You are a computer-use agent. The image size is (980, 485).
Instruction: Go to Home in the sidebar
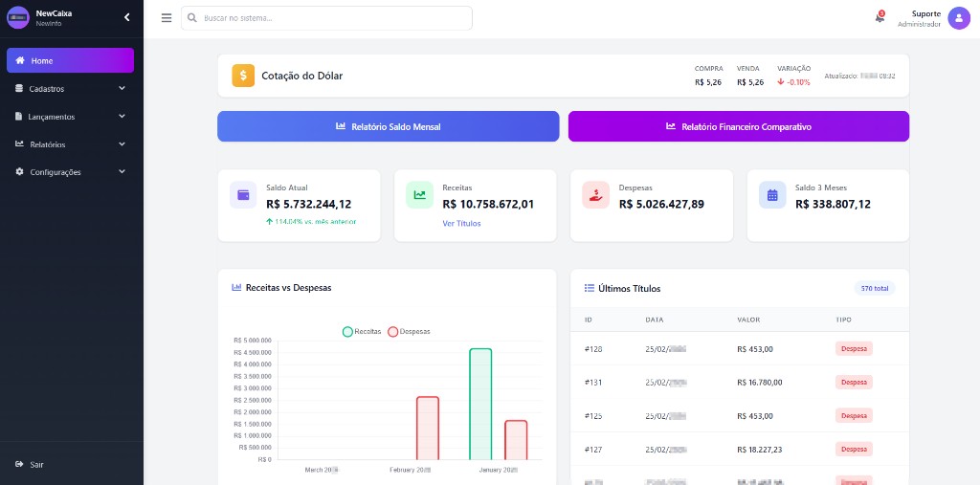(70, 60)
